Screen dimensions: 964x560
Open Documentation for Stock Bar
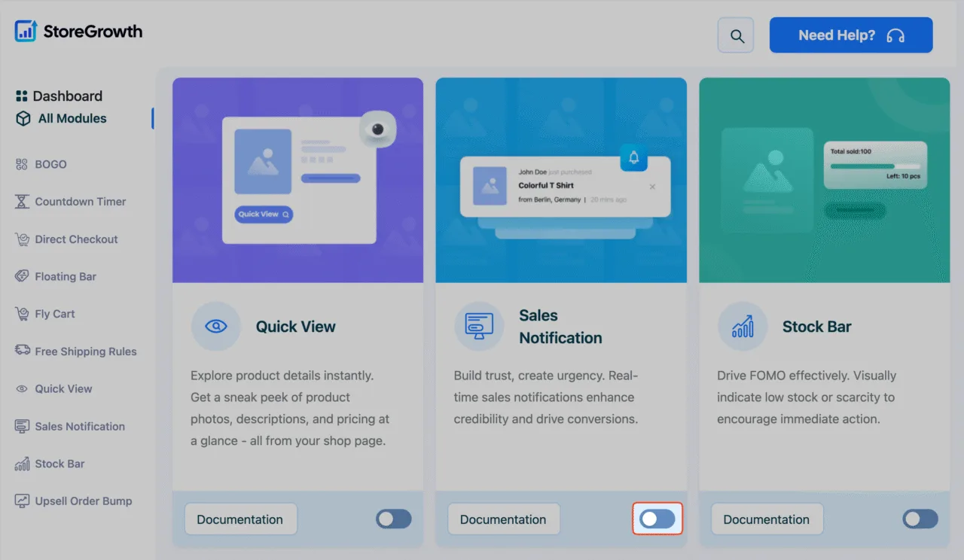point(767,519)
